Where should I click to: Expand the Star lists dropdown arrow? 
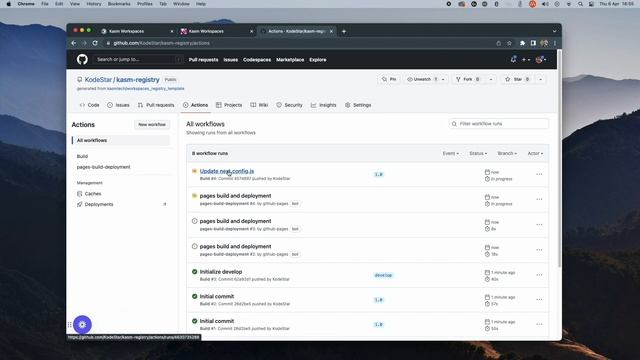tap(540, 79)
